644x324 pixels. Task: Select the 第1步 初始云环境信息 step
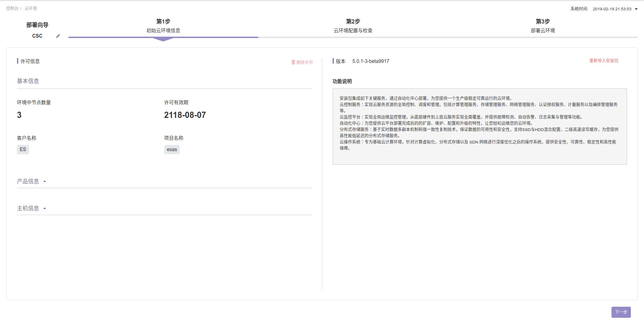pyautogui.click(x=163, y=26)
